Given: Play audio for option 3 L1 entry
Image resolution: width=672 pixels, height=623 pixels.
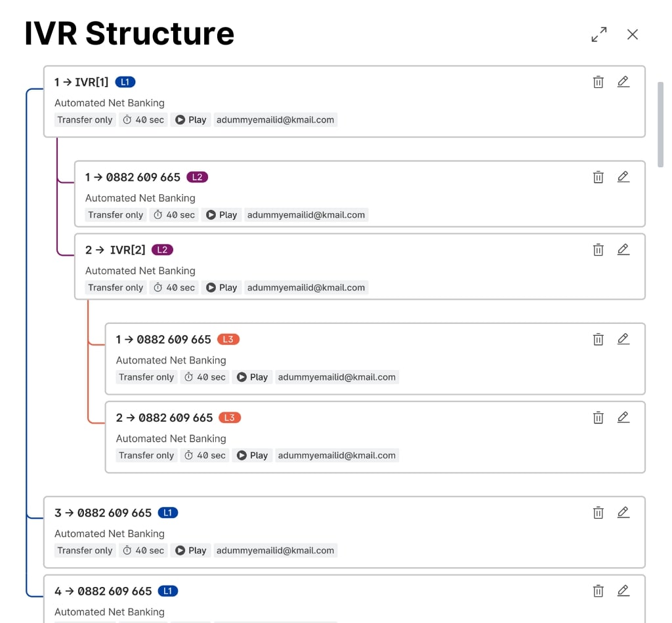Looking at the screenshot, I should point(190,551).
